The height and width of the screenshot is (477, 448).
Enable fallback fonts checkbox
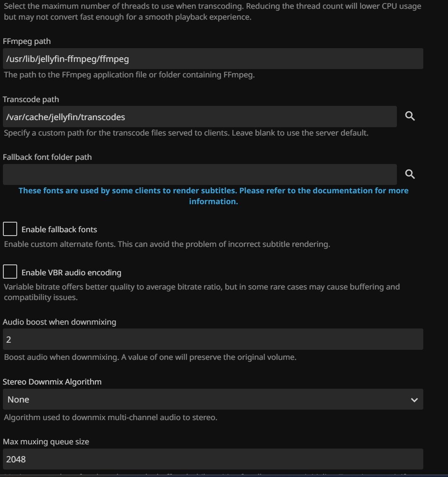pos(10,229)
